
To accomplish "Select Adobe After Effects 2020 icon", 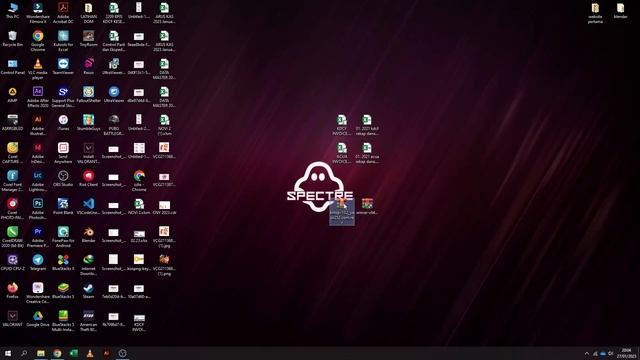I will 38,96.
